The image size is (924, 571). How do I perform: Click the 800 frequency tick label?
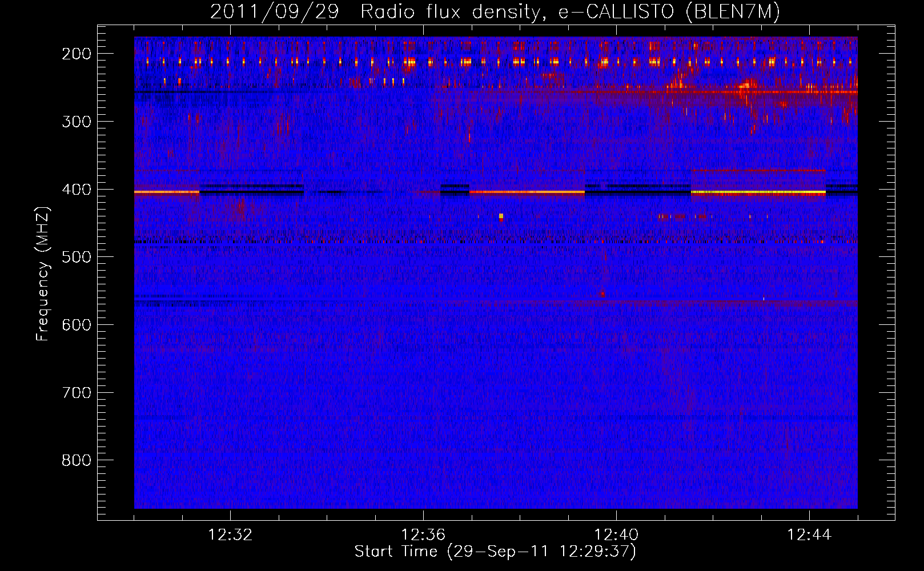[x=77, y=460]
